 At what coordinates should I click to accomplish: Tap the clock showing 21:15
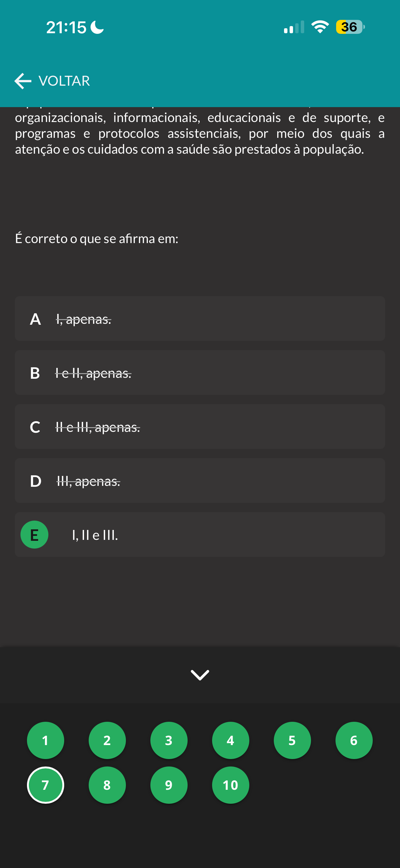[x=66, y=27]
